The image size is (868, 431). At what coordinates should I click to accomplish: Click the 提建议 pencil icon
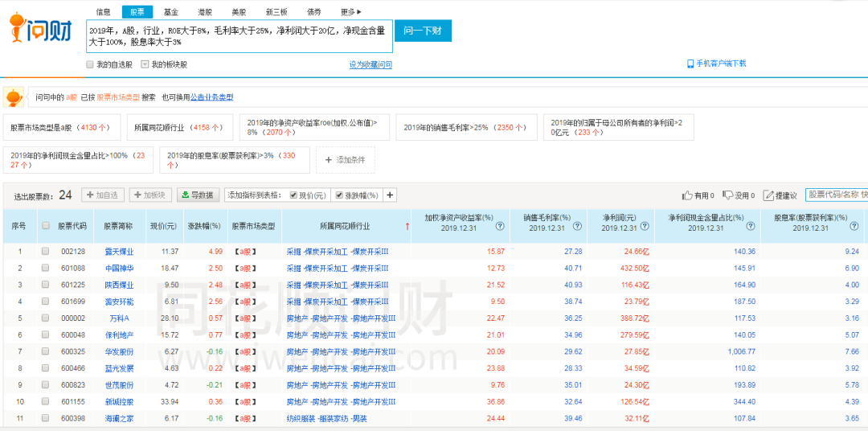click(768, 195)
